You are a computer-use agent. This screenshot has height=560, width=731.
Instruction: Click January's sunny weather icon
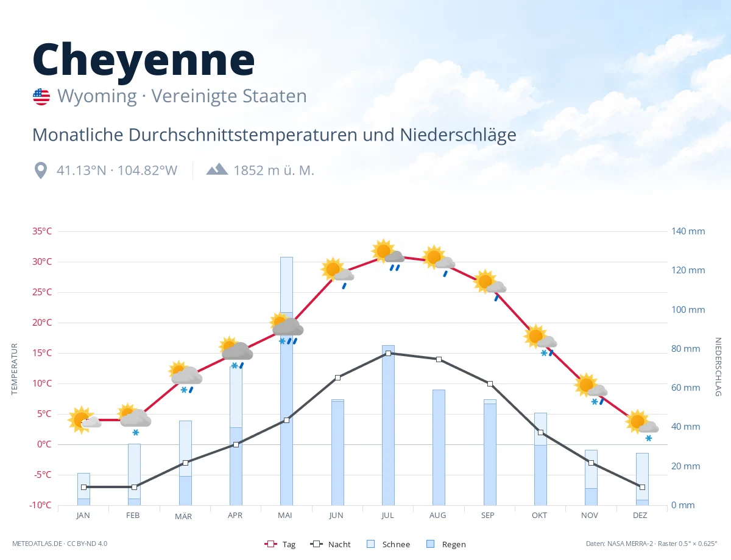coord(83,419)
